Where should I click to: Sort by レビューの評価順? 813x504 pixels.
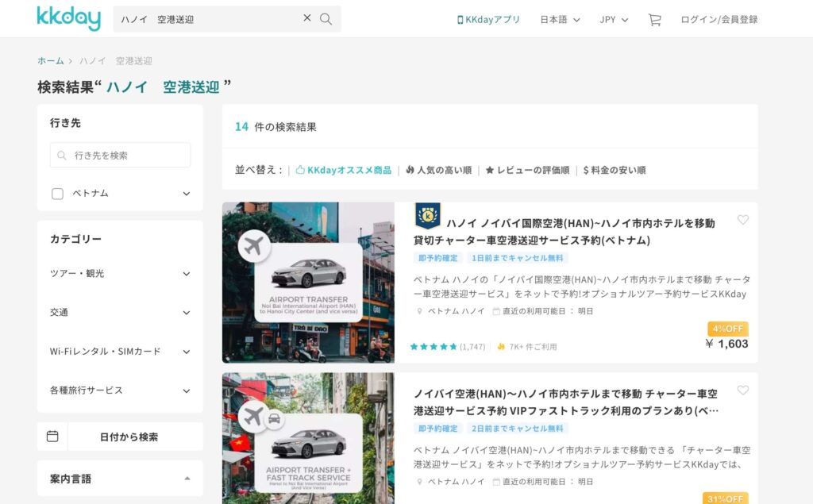[527, 170]
